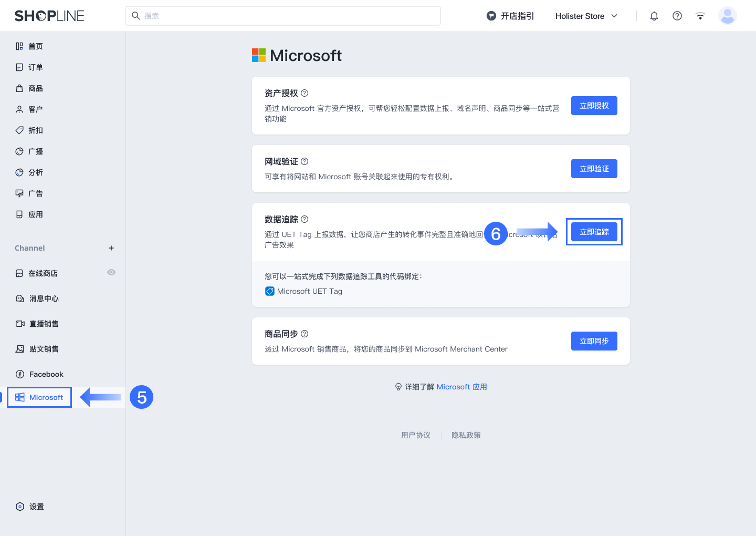Screen dimensions: 756x536
Task: Show info tooltip for 商品同步
Action: coord(304,334)
